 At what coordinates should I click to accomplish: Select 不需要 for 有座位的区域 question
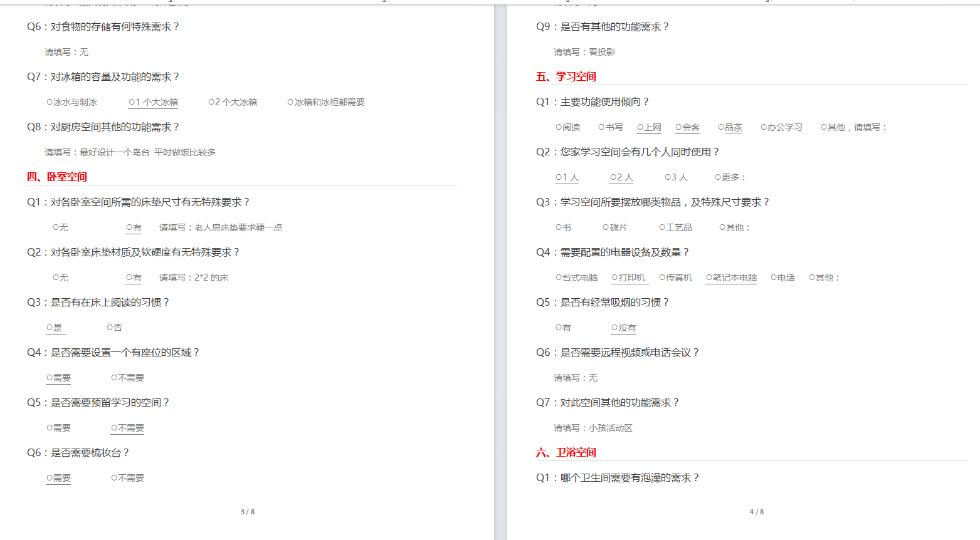[x=128, y=378]
